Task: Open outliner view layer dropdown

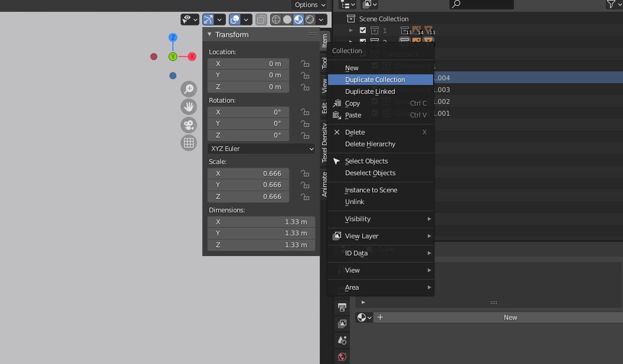Action: click(x=369, y=4)
